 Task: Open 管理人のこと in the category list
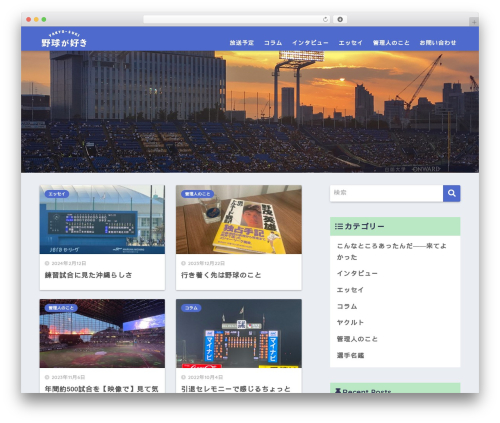tap(357, 339)
